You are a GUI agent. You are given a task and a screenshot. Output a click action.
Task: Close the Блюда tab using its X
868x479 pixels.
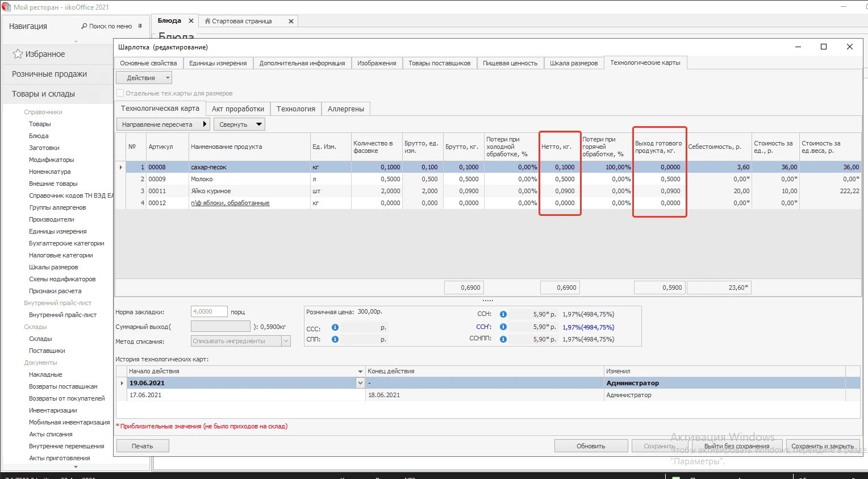pyautogui.click(x=191, y=21)
